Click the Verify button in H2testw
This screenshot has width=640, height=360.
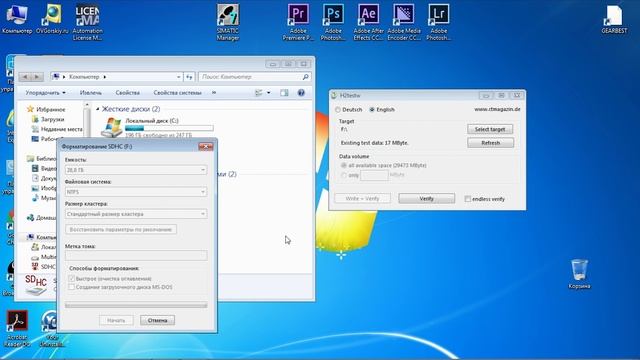pos(427,198)
